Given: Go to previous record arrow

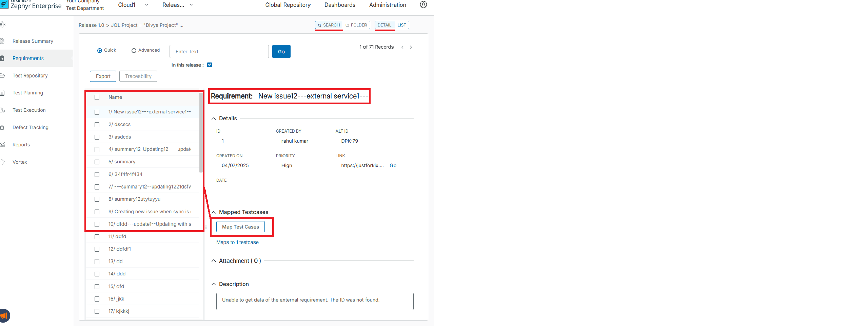Looking at the screenshot, I should pos(402,47).
